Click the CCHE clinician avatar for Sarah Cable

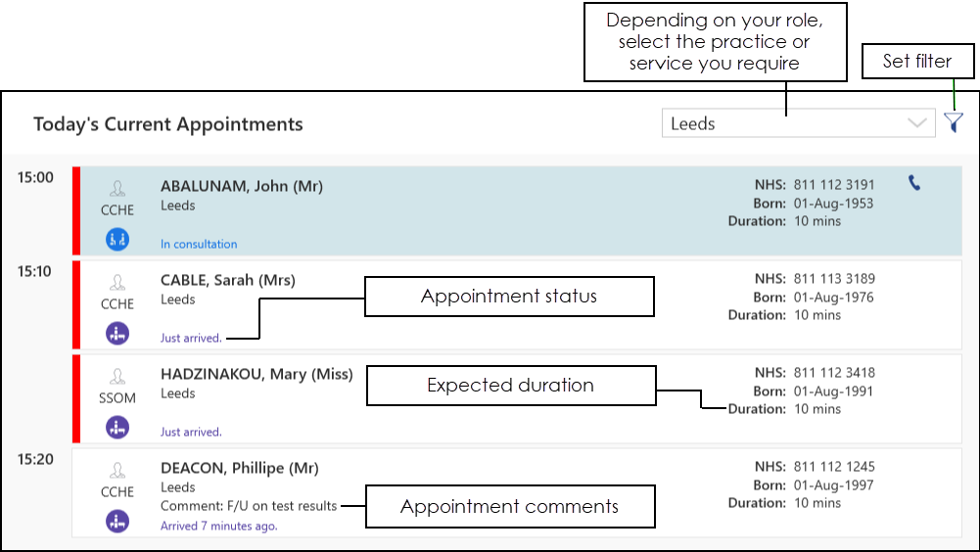[x=117, y=282]
